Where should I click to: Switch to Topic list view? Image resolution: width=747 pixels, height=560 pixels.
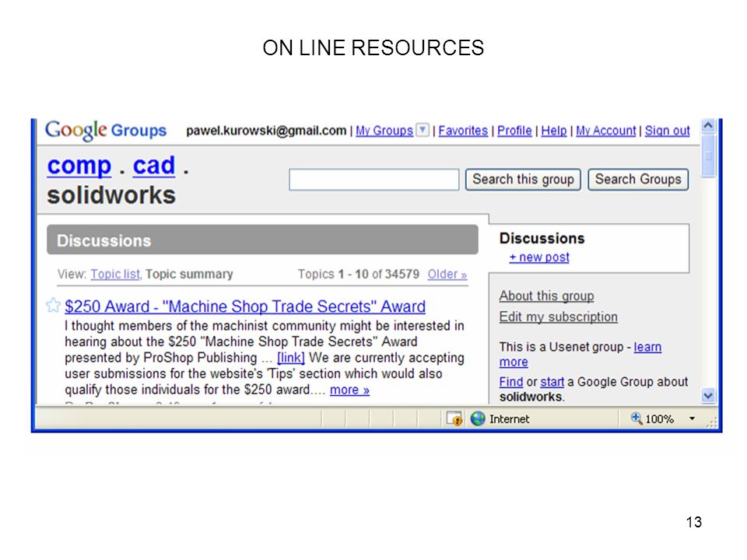(x=115, y=275)
